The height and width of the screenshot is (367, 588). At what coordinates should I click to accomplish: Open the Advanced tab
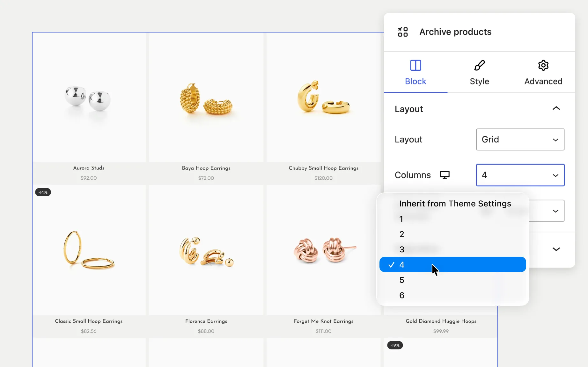point(543,73)
